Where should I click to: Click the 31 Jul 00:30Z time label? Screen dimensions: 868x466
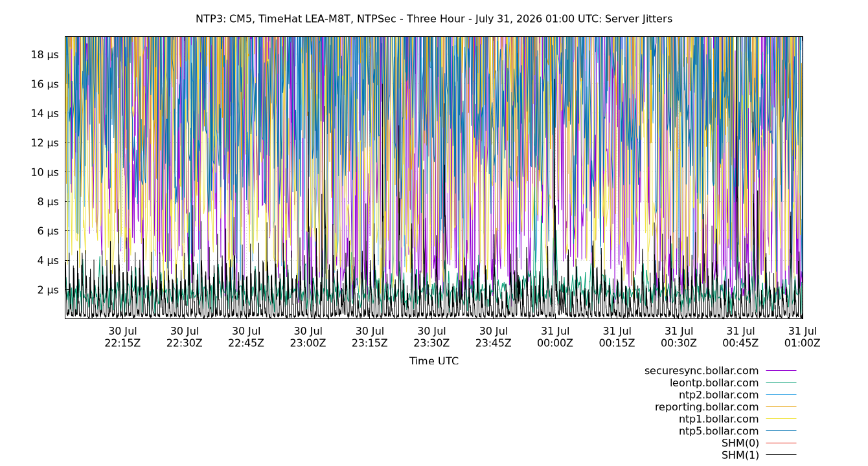(679, 337)
